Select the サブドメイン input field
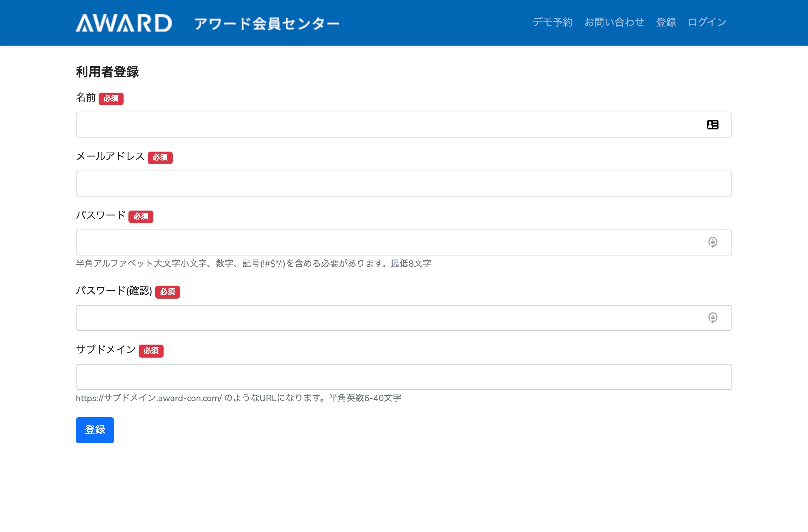The width and height of the screenshot is (808, 532). 404,377
